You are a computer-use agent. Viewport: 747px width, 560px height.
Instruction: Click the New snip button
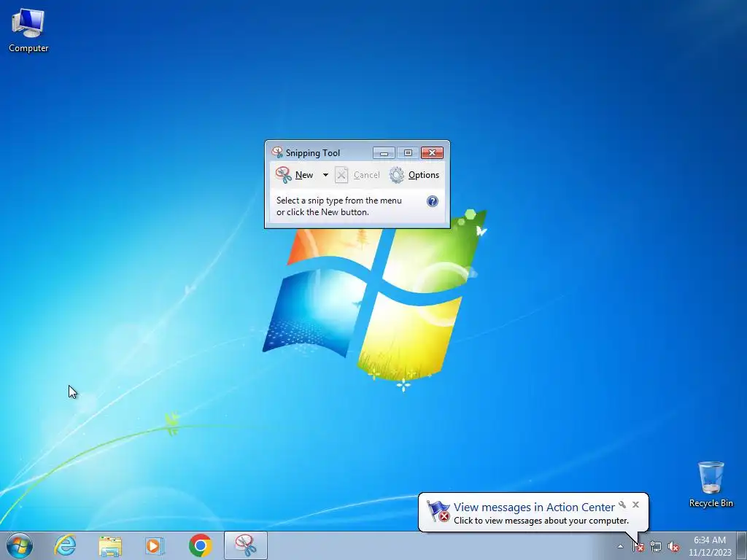point(295,175)
